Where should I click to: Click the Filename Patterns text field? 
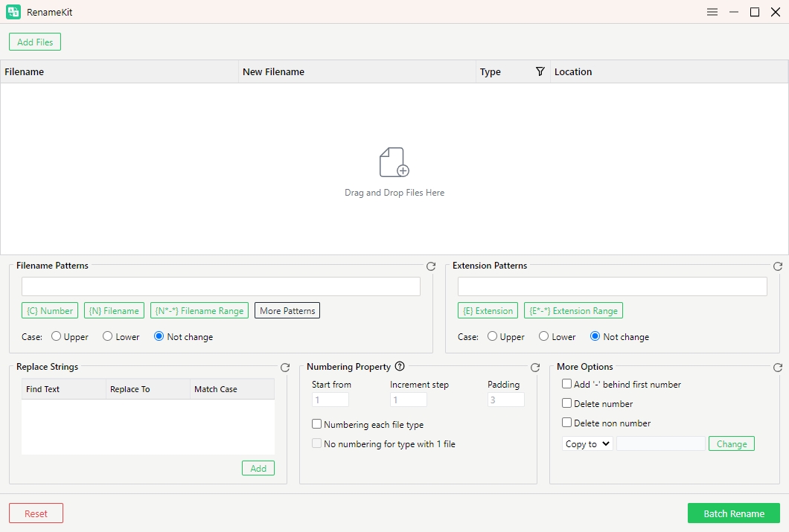pyautogui.click(x=221, y=286)
